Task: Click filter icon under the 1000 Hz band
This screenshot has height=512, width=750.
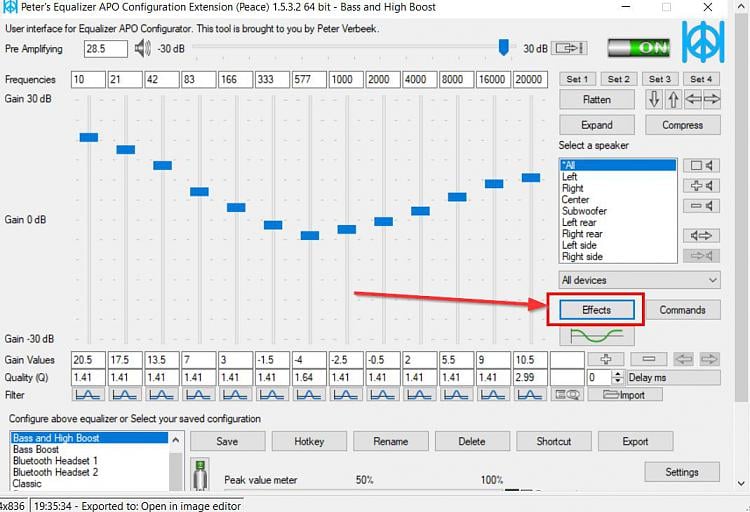Action: [x=346, y=395]
